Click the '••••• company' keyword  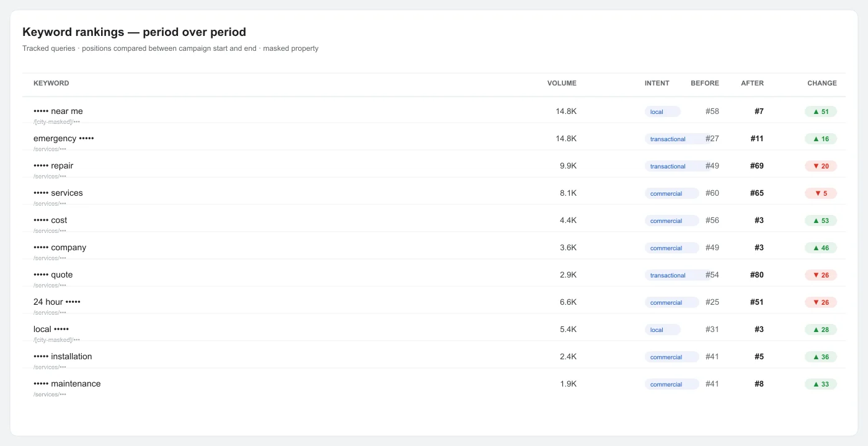coord(60,248)
